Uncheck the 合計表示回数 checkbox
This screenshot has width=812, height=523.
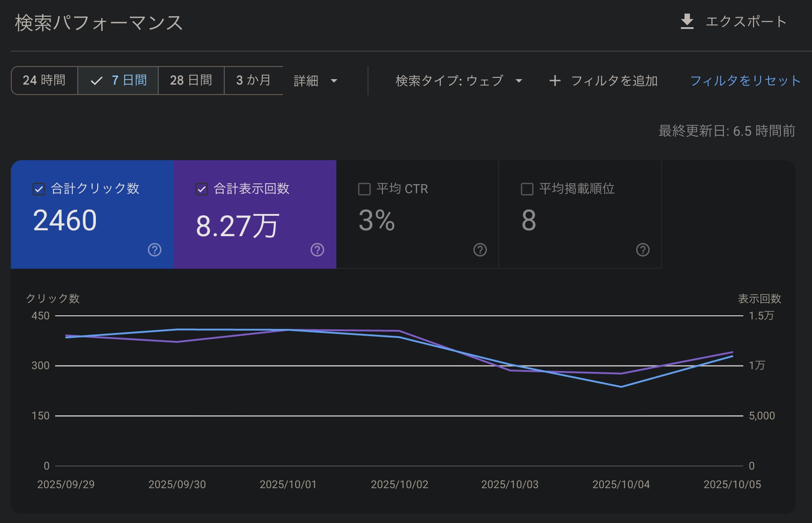point(202,189)
